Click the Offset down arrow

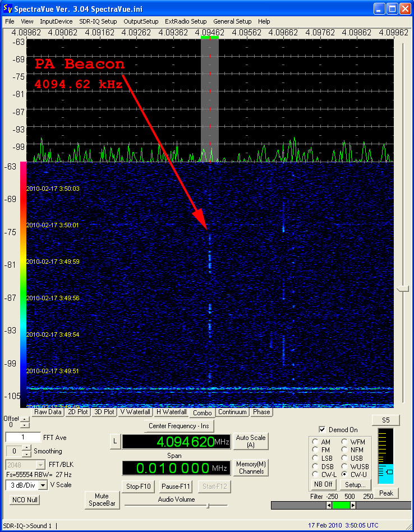(x=25, y=425)
